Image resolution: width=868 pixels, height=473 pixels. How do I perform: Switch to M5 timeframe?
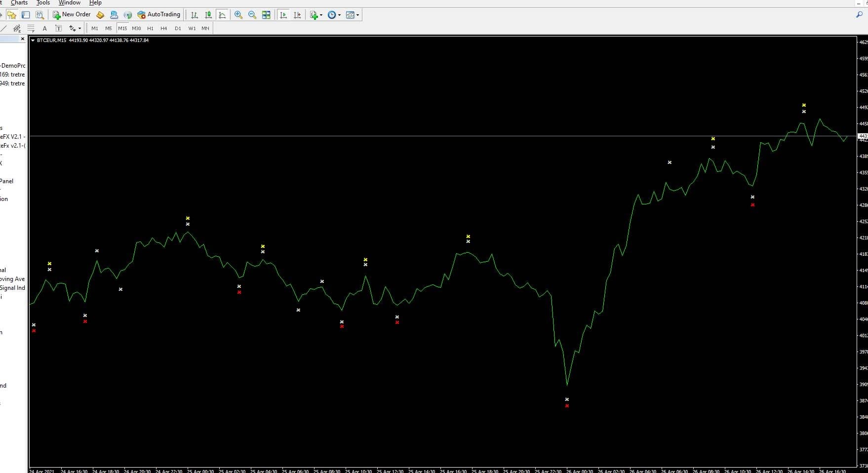(x=109, y=28)
